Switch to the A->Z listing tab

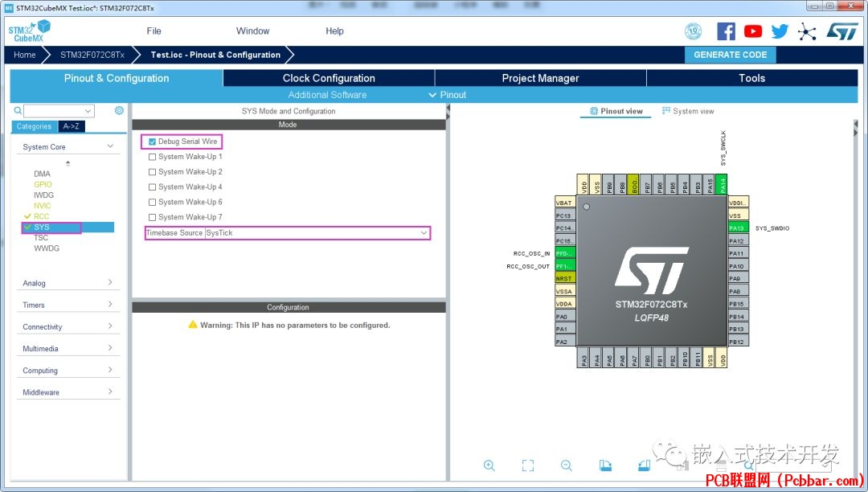pos(71,126)
